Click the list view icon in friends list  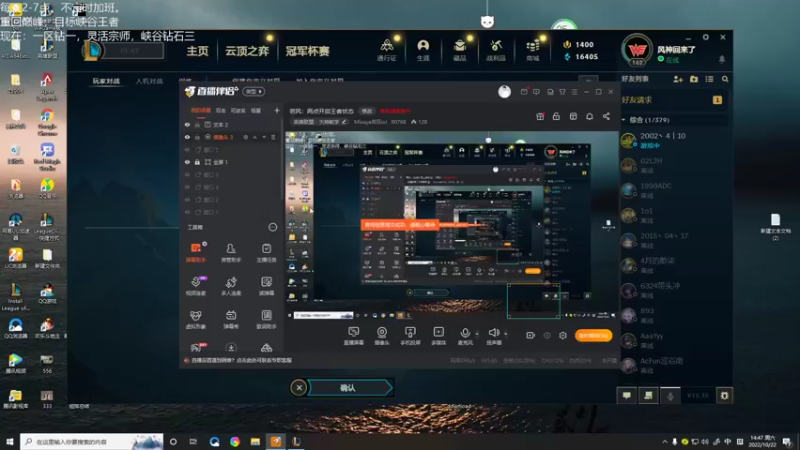coord(709,79)
